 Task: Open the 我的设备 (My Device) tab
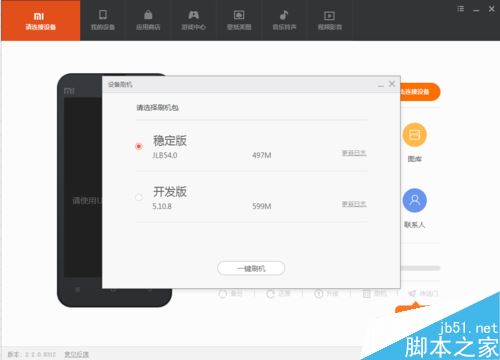click(x=103, y=20)
